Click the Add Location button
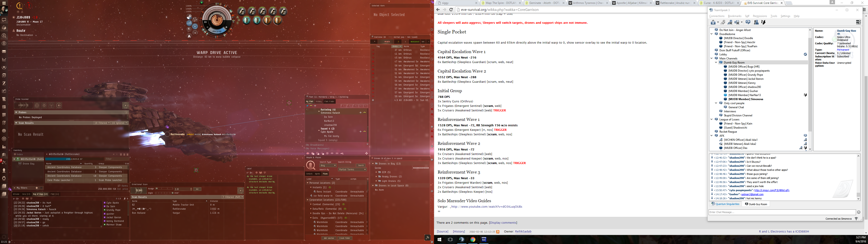The image size is (868, 244). (x=329, y=238)
